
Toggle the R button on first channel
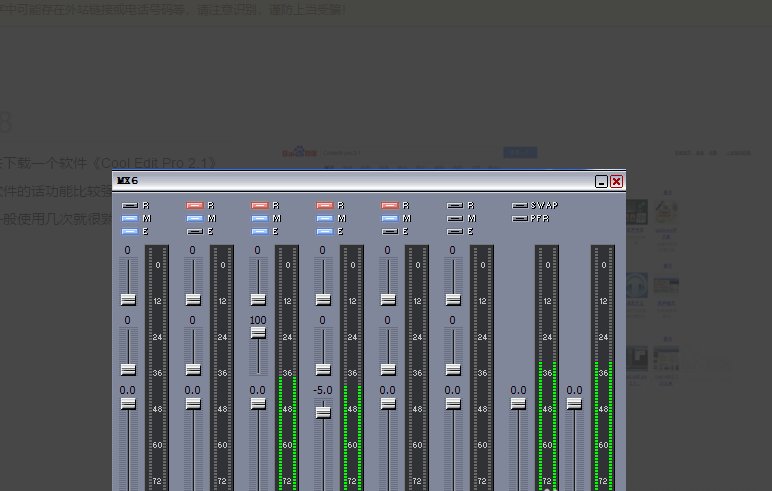(x=129, y=205)
